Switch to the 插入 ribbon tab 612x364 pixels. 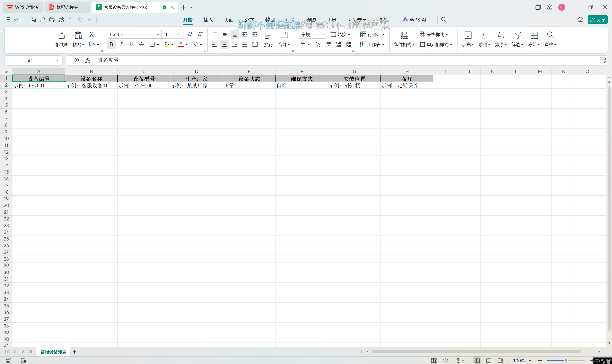pyautogui.click(x=208, y=20)
